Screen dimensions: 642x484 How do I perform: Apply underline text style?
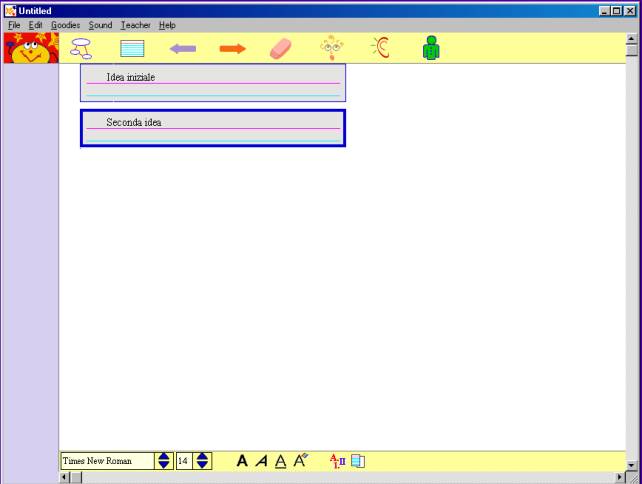pyautogui.click(x=280, y=461)
